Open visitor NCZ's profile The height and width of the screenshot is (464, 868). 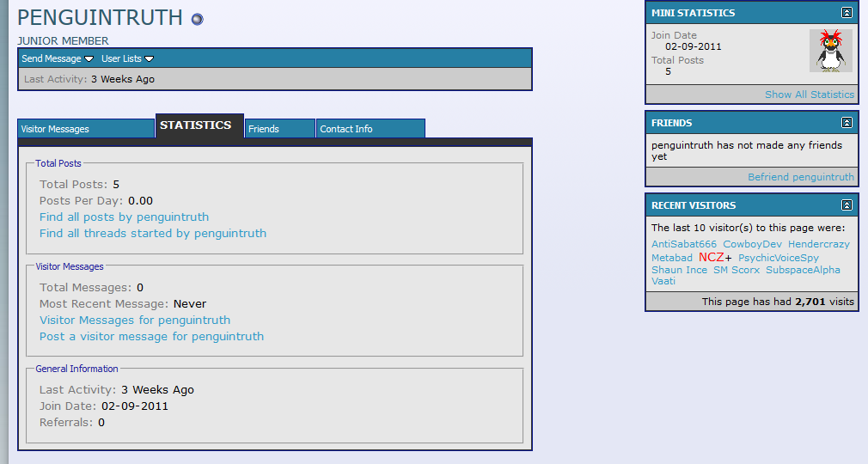coord(712,258)
